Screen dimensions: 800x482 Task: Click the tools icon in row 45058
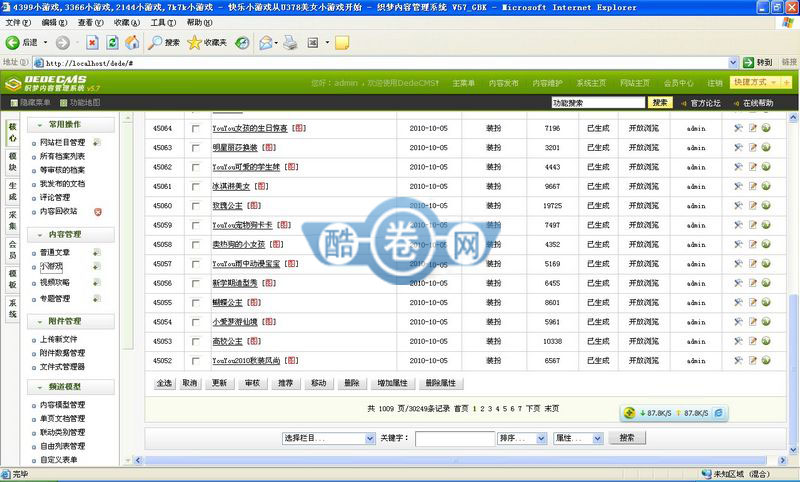pyautogui.click(x=738, y=244)
